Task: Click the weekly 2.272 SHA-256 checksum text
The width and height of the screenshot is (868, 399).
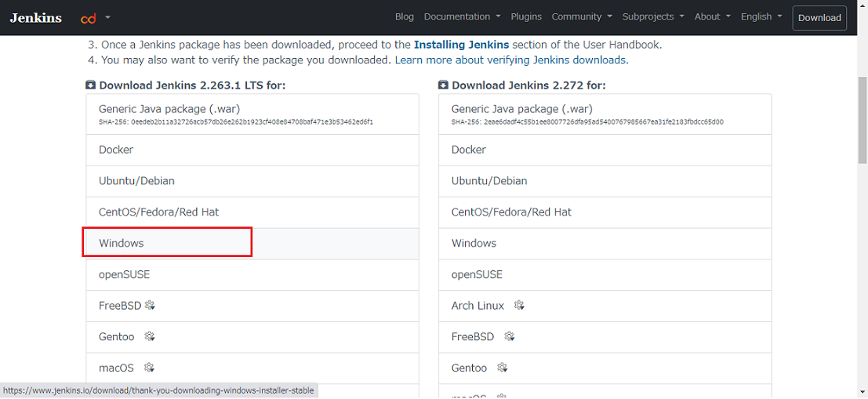Action: (x=587, y=122)
